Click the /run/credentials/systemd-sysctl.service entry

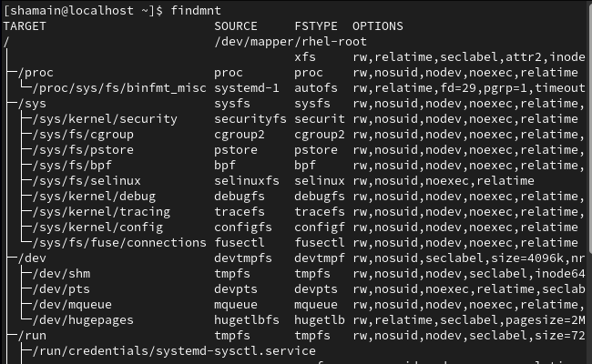pos(174,350)
